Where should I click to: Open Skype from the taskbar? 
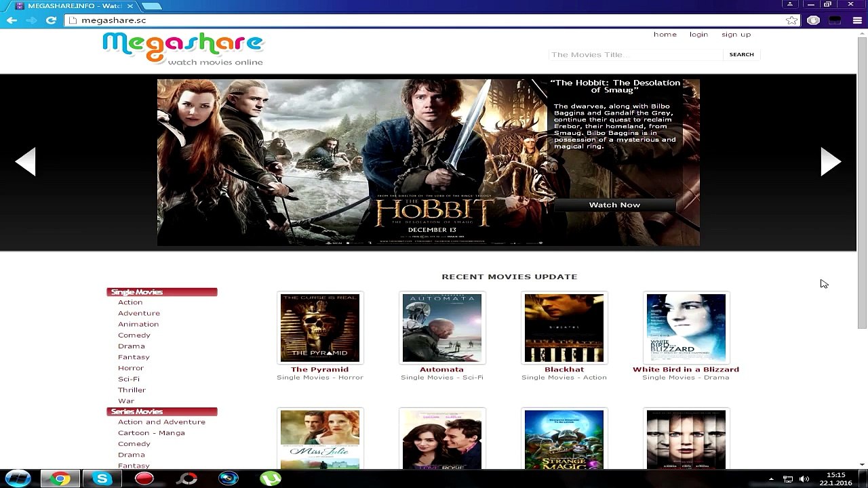102,479
